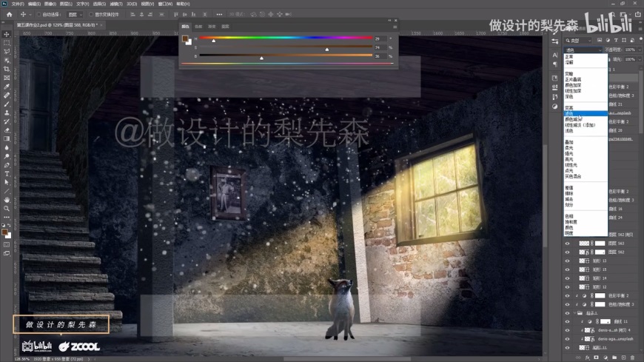The height and width of the screenshot is (362, 644).
Task: Switch to the Gradients tab
Action: point(212,27)
